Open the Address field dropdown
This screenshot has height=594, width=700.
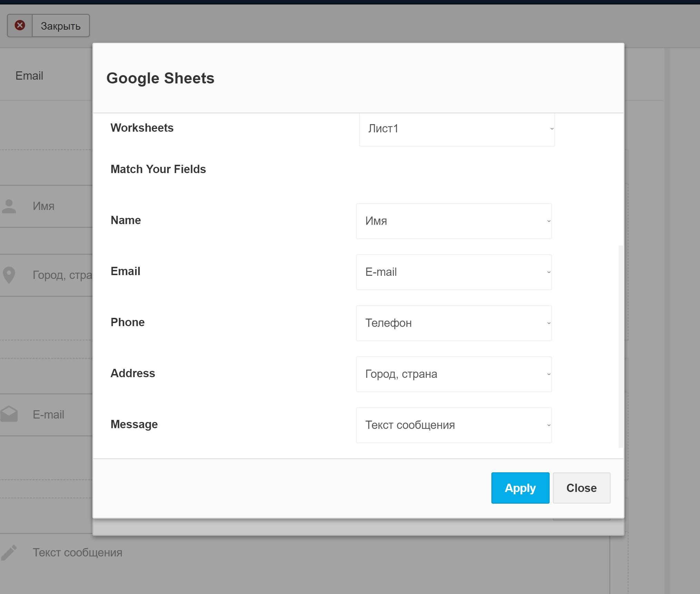pos(454,374)
